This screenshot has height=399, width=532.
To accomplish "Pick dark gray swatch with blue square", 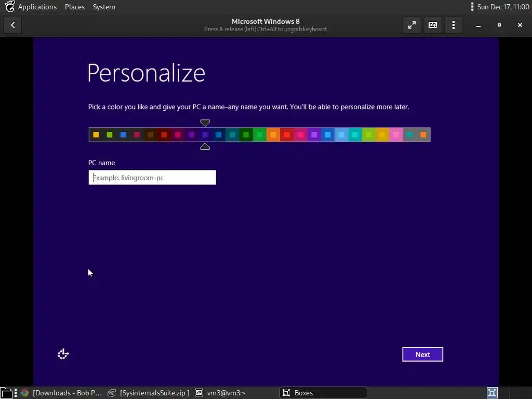I will point(123,135).
